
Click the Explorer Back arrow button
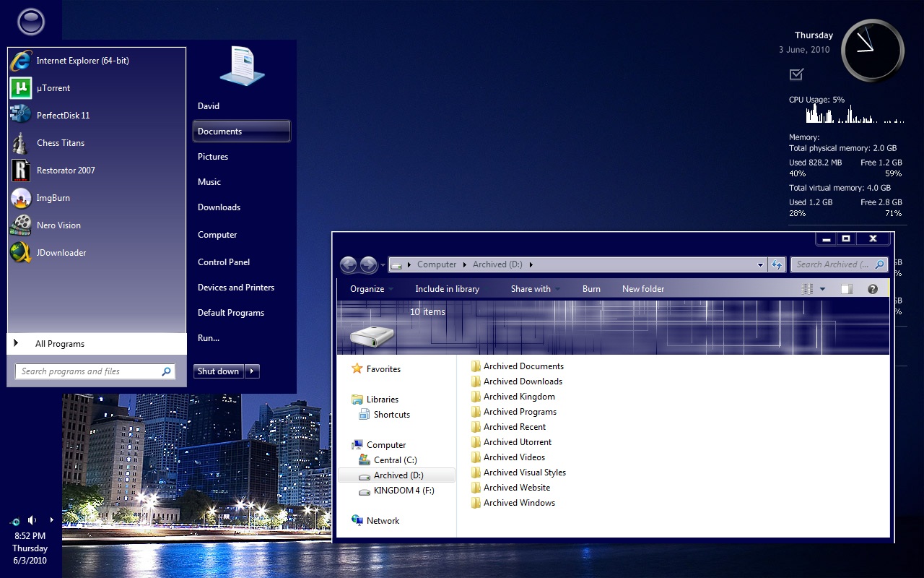(x=348, y=264)
